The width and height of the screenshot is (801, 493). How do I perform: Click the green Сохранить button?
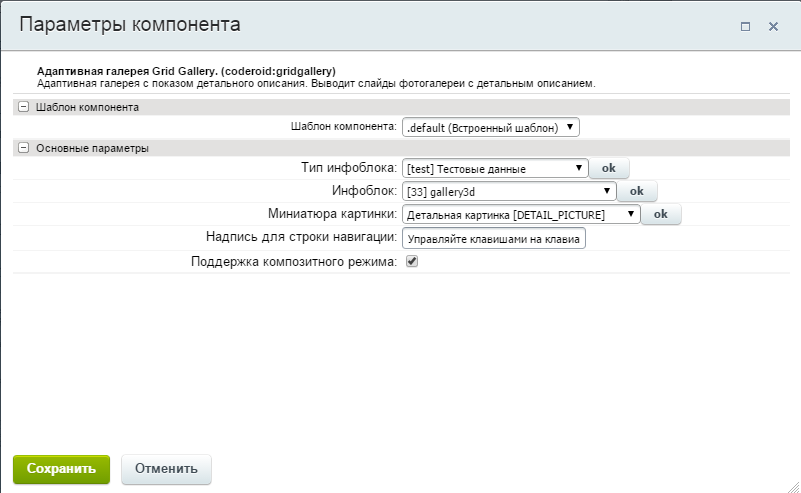pos(61,468)
